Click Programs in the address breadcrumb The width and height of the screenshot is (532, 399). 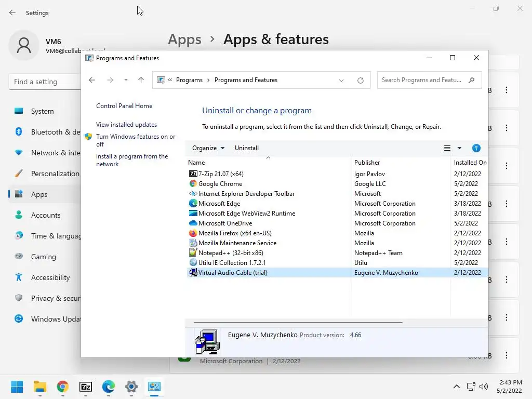[189, 80]
